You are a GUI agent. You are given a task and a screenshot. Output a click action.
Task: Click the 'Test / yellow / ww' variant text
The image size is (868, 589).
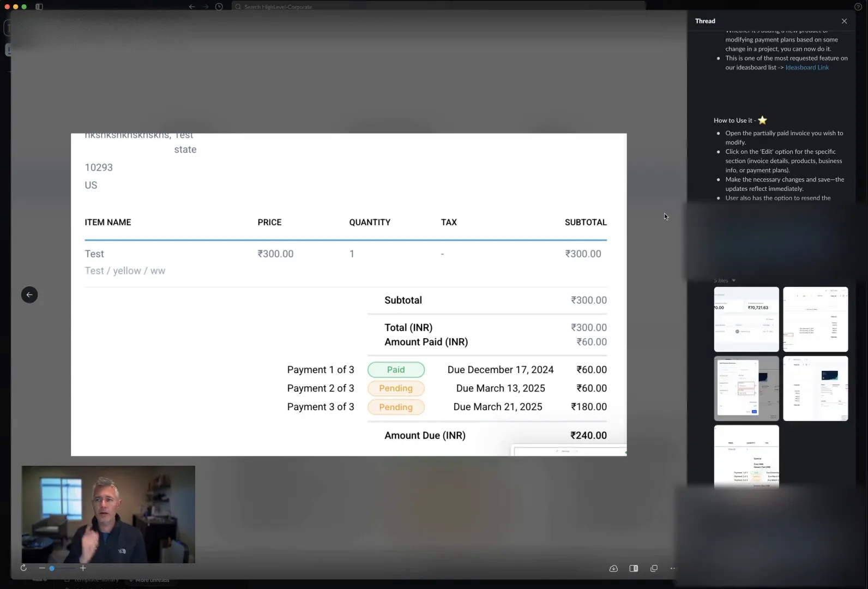125,271
